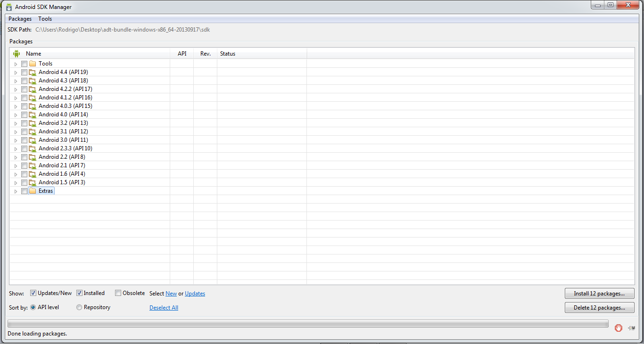Click the Rev. column header
Image resolution: width=644 pixels, height=344 pixels.
tap(206, 54)
